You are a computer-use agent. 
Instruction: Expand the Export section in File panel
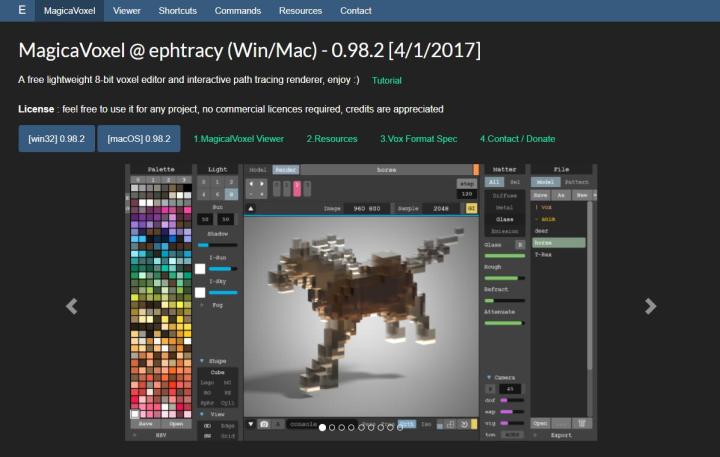561,435
